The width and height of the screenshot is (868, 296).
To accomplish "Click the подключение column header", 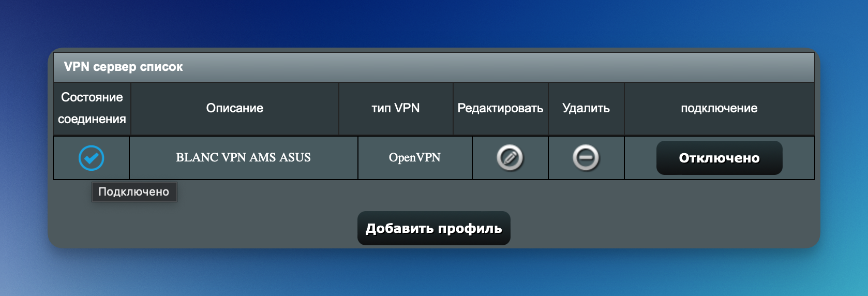I will tap(719, 108).
